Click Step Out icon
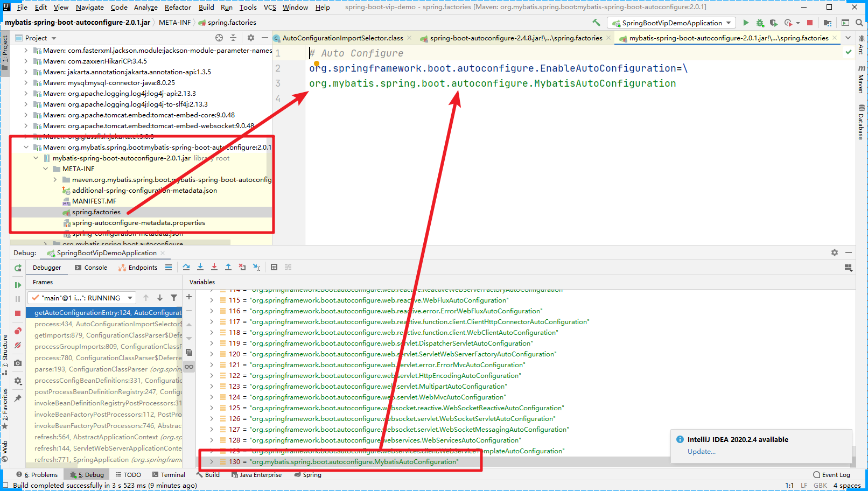868x491 pixels. coord(228,267)
